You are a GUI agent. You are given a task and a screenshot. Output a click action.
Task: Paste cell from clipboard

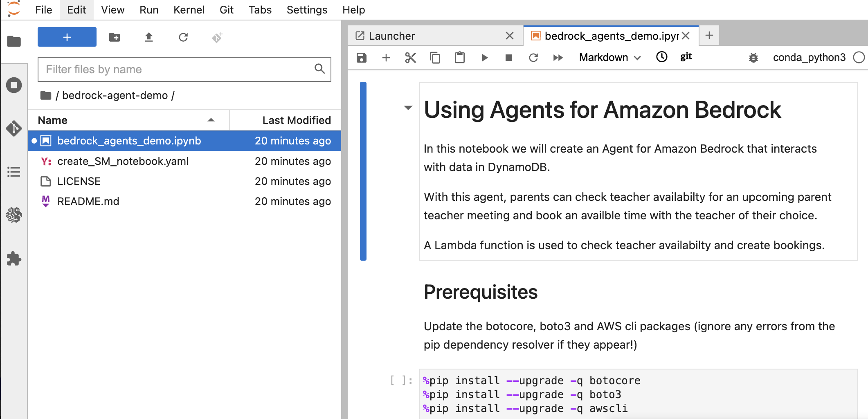pyautogui.click(x=460, y=58)
